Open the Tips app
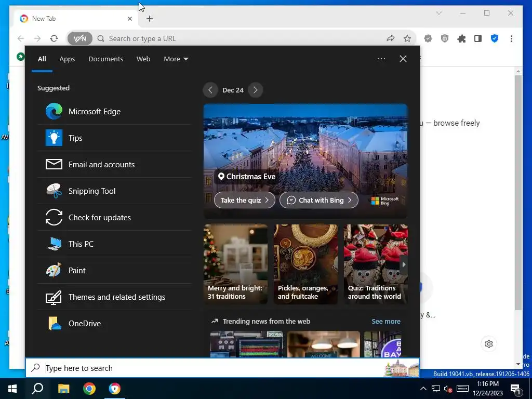 pyautogui.click(x=114, y=138)
